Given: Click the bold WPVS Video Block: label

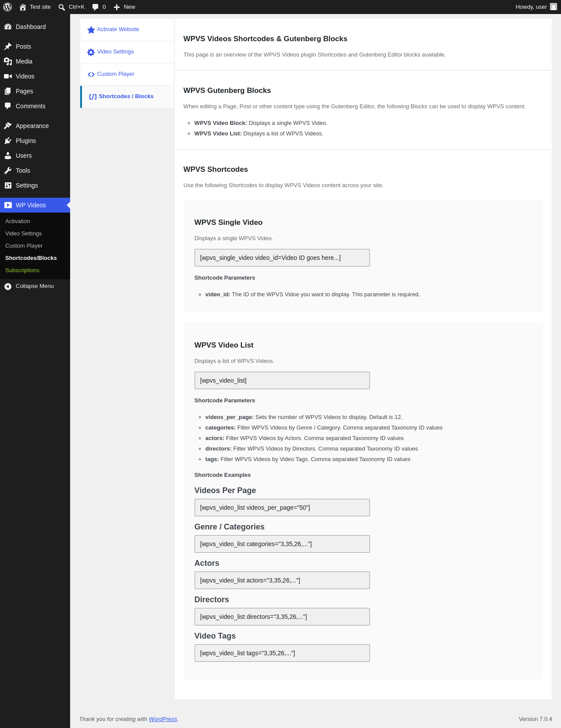Looking at the screenshot, I should click(221, 123).
